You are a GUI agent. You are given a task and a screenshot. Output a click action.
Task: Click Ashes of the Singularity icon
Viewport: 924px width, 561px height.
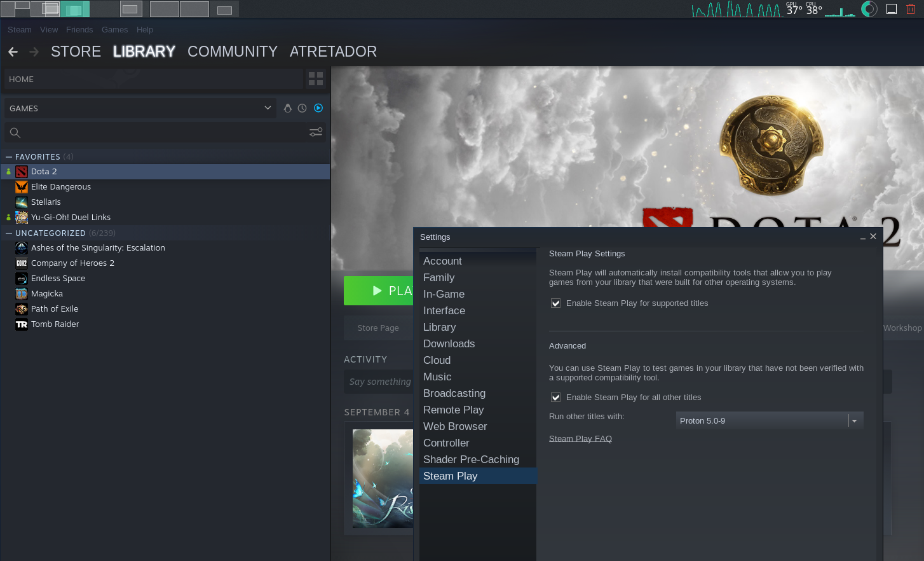pos(22,248)
